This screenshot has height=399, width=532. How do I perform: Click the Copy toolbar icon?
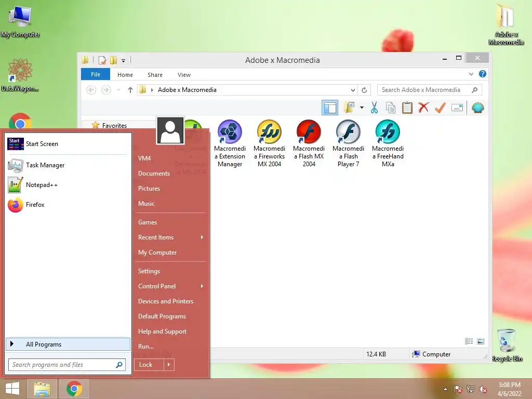[391, 108]
